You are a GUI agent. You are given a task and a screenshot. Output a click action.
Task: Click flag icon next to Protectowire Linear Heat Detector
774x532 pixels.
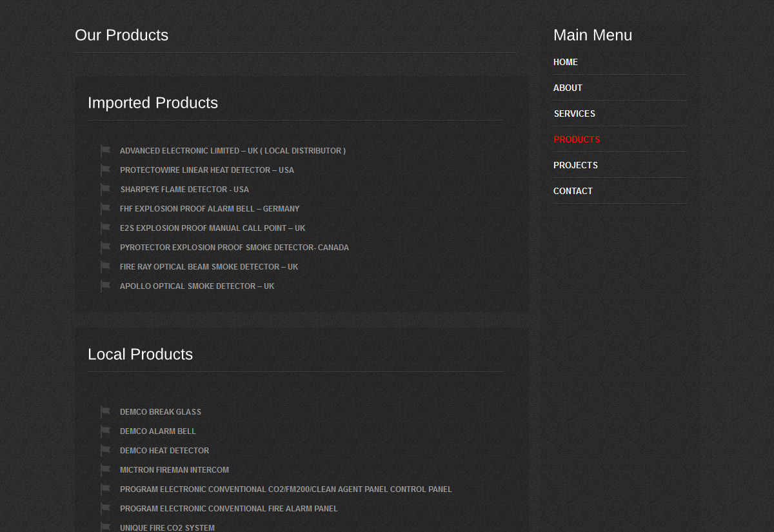pos(105,170)
